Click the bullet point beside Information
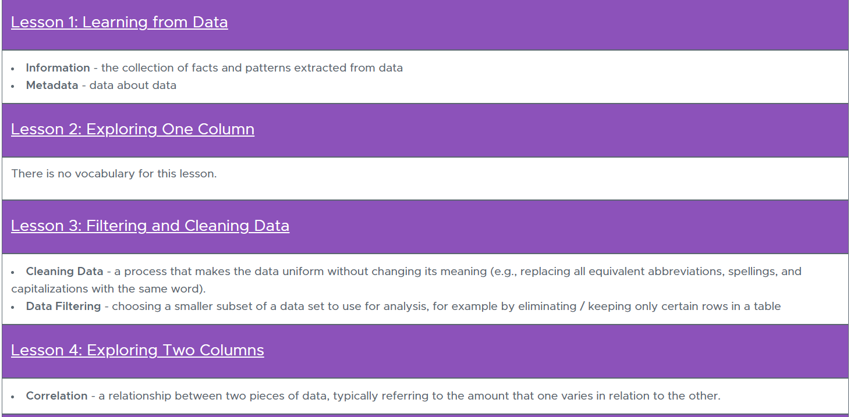Screen dimensions: 868x417 pyautogui.click(x=13, y=69)
